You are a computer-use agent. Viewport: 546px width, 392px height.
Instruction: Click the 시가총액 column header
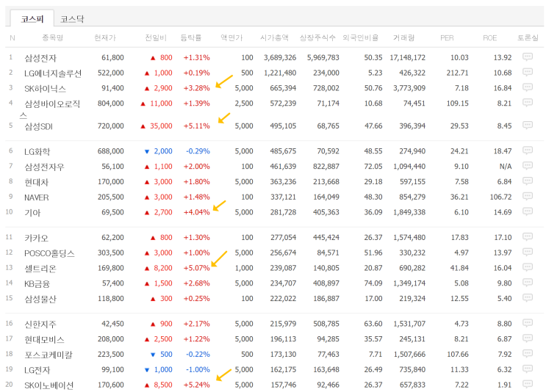(x=274, y=37)
